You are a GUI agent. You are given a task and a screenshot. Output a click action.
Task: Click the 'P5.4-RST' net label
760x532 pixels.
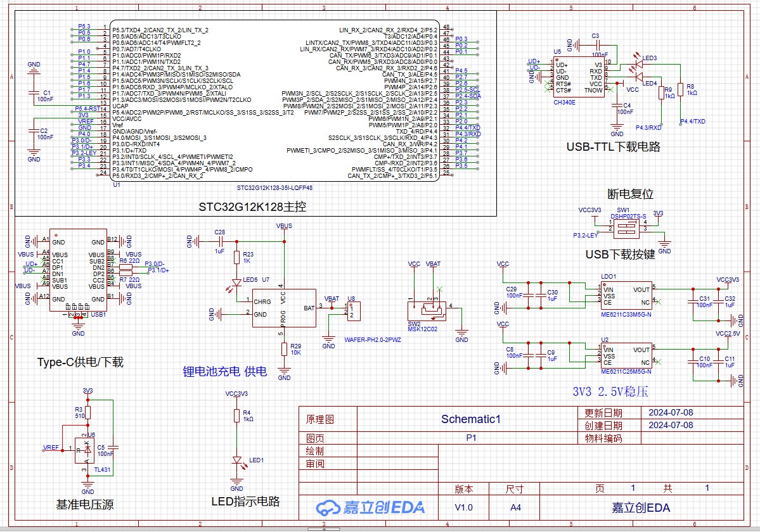pyautogui.click(x=87, y=109)
